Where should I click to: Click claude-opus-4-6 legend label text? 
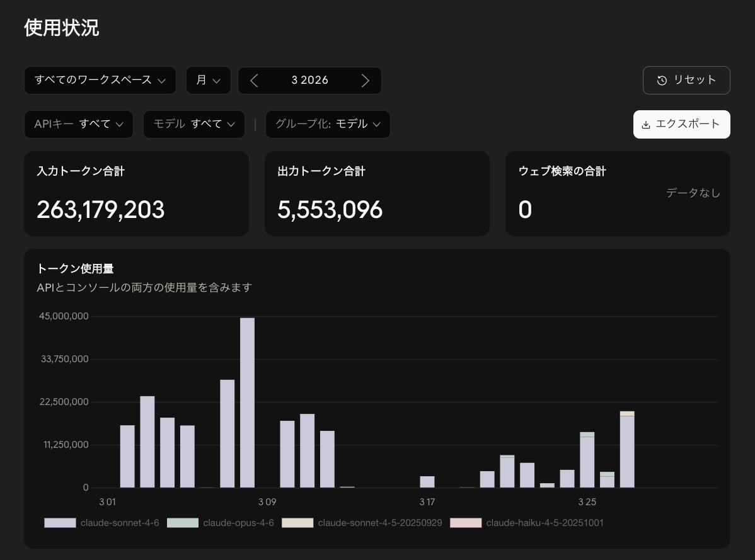[x=238, y=523]
